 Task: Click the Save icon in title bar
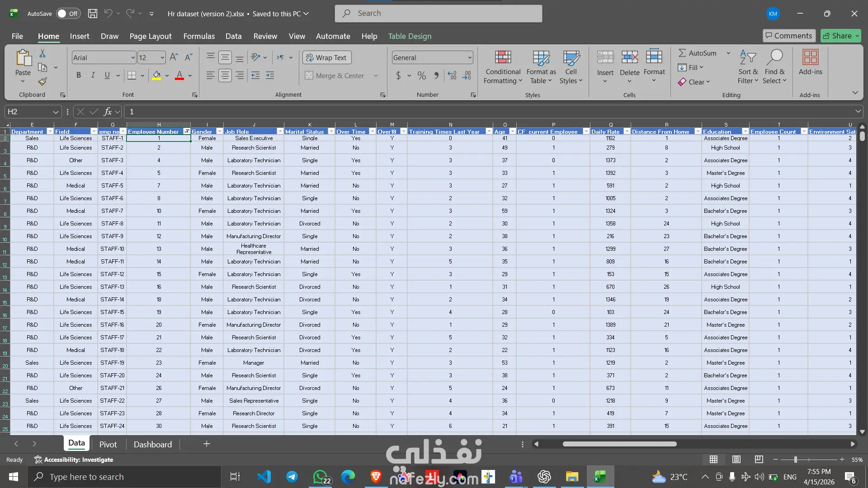coord(92,14)
